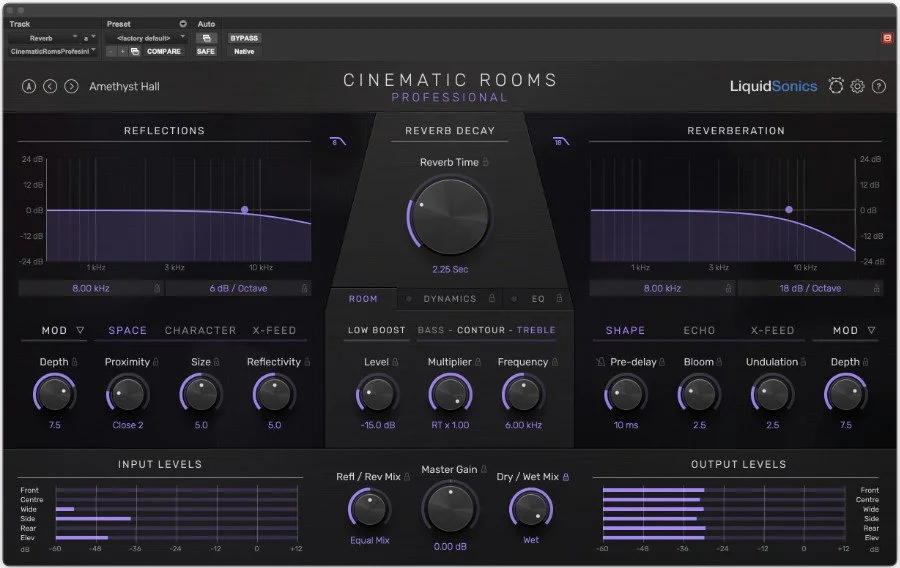The width and height of the screenshot is (900, 568).
Task: Toggle the lock beside Multiplier
Action: tap(478, 361)
